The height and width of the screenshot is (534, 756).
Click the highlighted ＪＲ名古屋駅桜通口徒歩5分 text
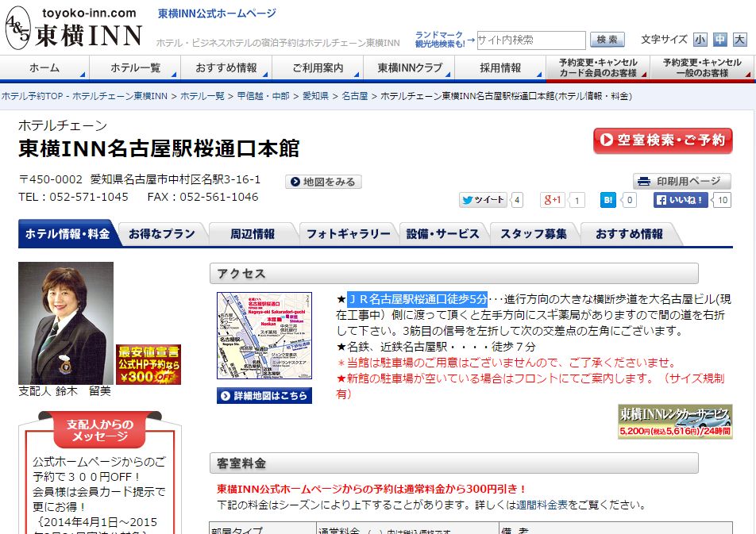tap(418, 299)
